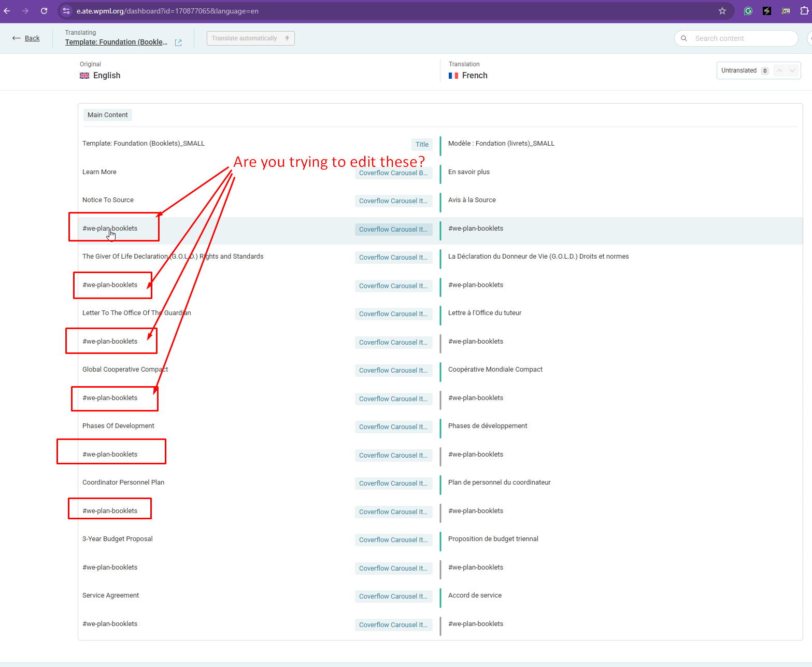Click the browser back arrow

pyautogui.click(x=7, y=11)
